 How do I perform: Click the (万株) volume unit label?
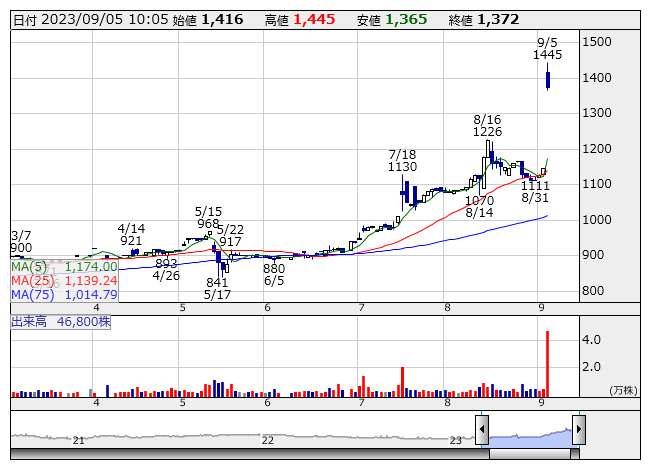pyautogui.click(x=623, y=390)
